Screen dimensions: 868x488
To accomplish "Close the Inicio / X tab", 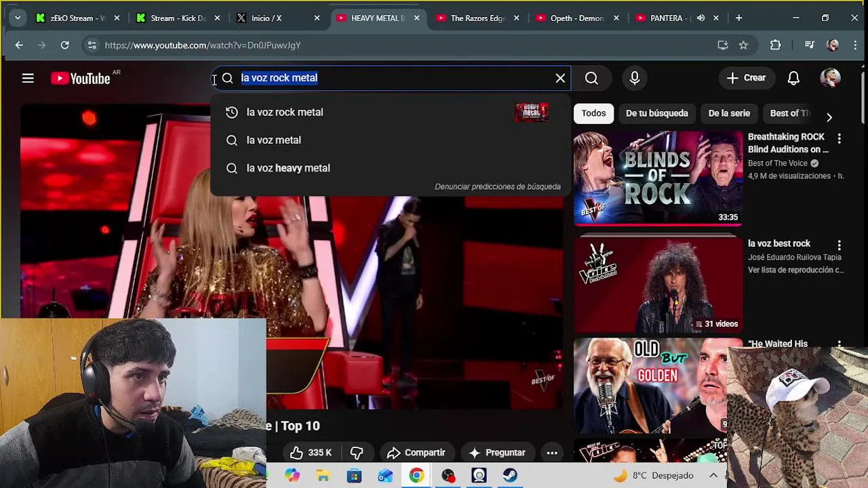I will pyautogui.click(x=317, y=18).
